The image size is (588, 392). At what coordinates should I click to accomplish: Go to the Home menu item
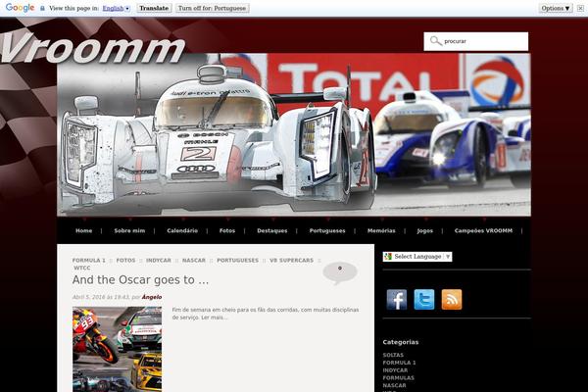83,230
